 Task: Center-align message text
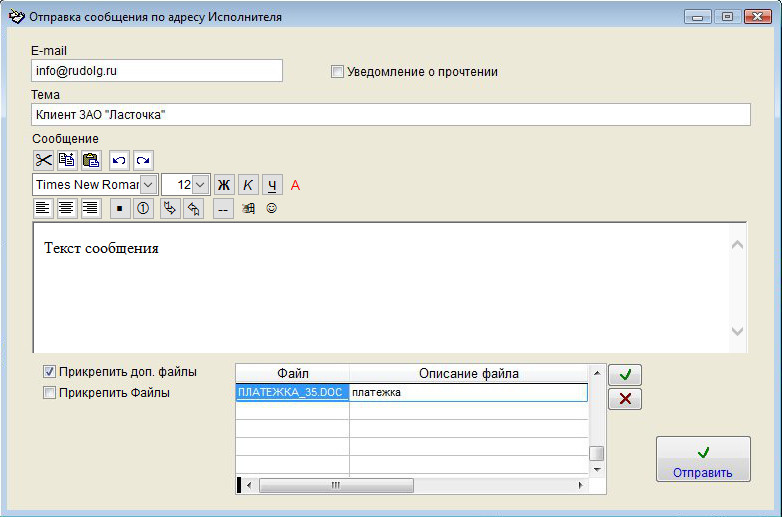tap(66, 208)
